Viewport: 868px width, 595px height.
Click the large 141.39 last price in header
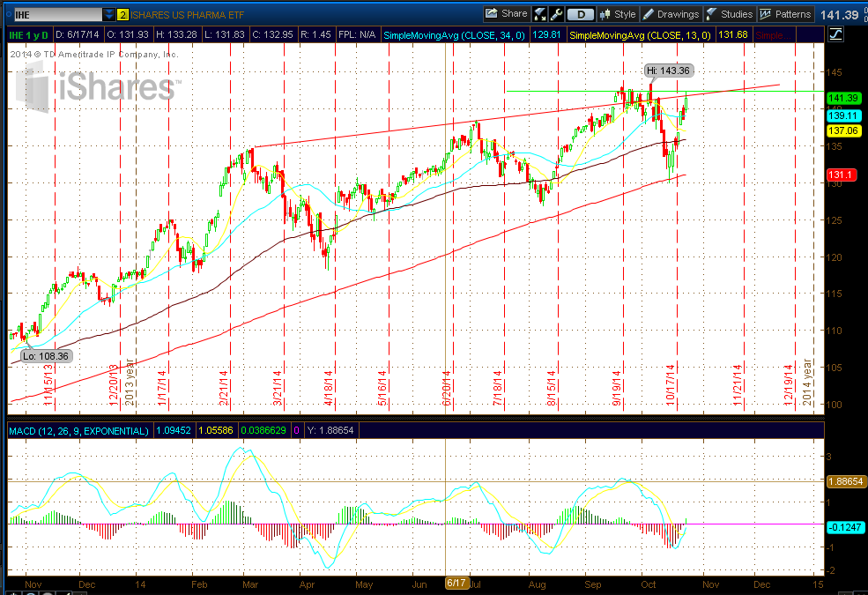840,16
